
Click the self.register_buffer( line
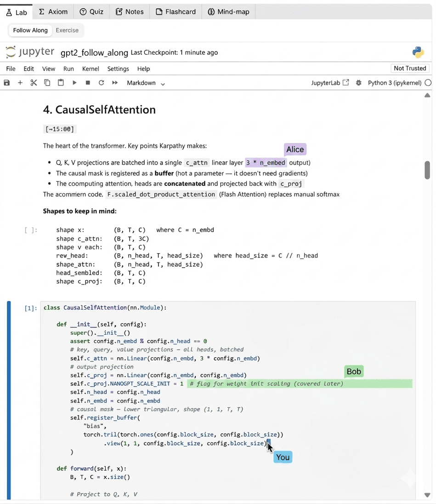pyautogui.click(x=105, y=418)
